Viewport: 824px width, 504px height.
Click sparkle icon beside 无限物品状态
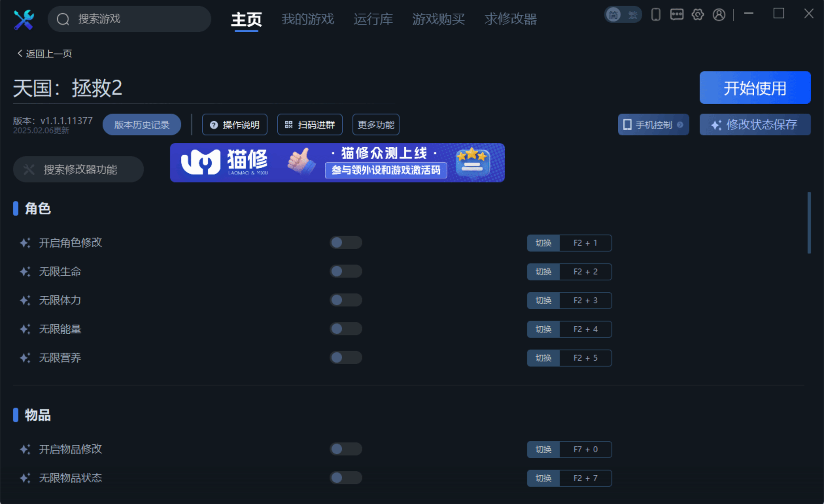(x=25, y=478)
